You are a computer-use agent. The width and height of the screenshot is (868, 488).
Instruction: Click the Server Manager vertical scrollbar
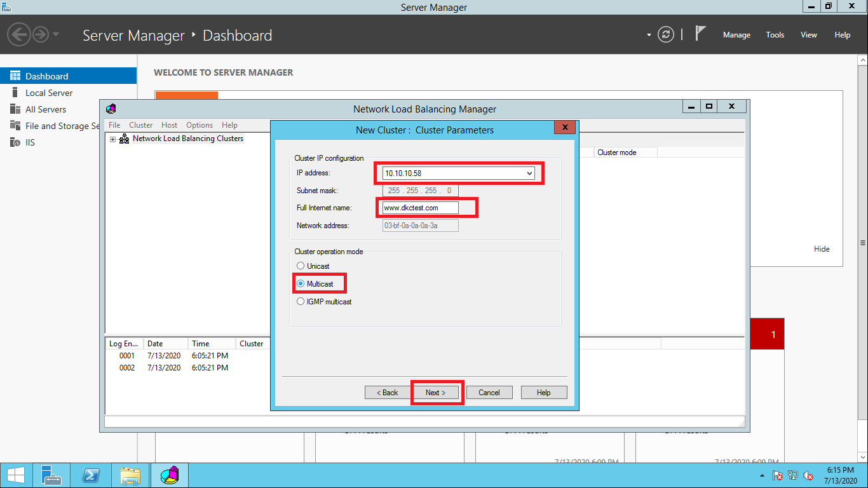(x=863, y=243)
